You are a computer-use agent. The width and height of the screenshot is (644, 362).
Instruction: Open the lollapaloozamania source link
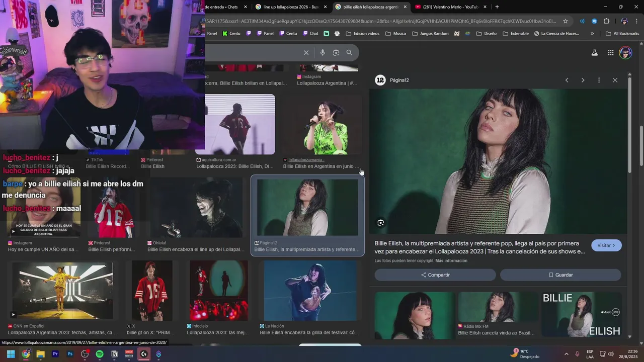[x=306, y=160]
